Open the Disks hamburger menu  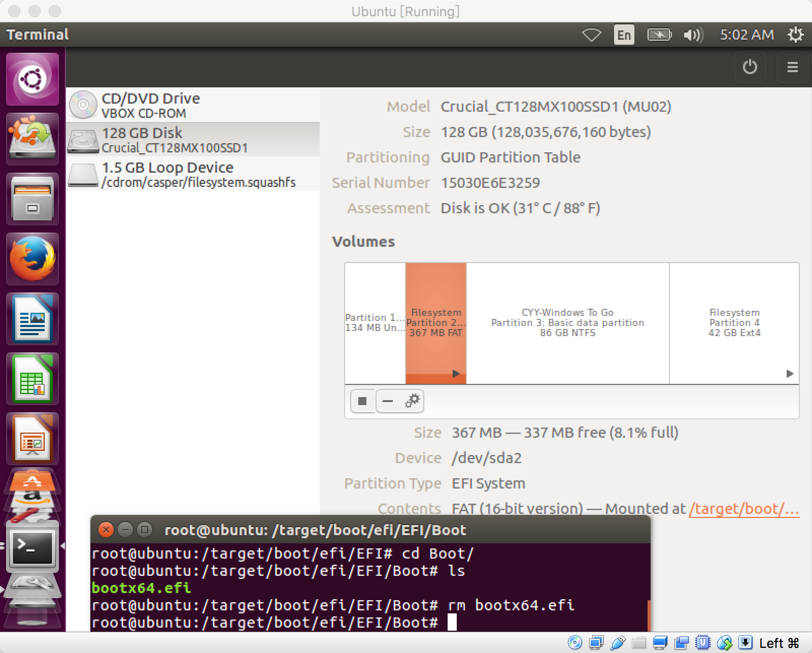point(792,67)
